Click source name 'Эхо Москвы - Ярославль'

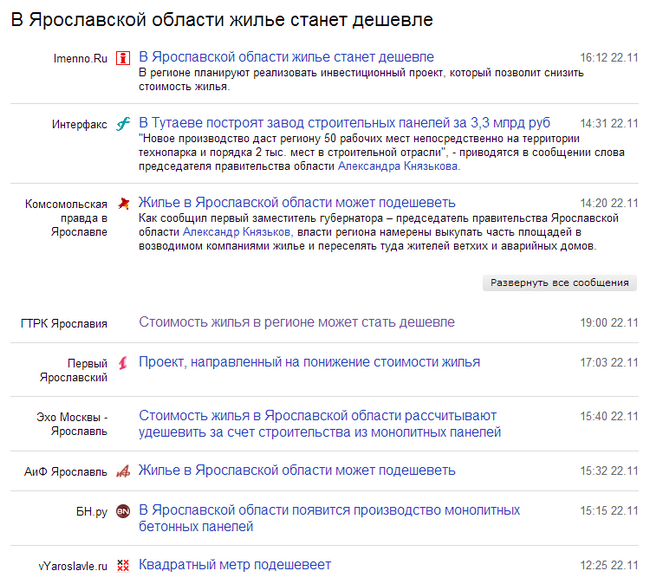(72, 424)
